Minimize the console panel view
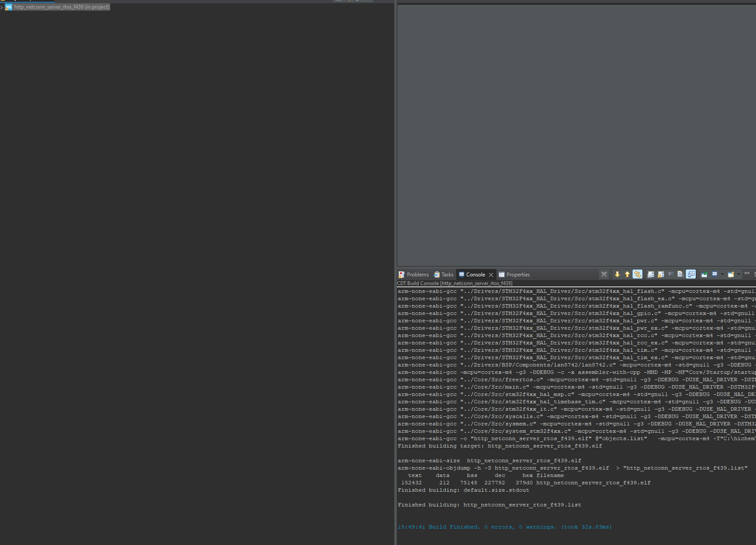 (747, 273)
